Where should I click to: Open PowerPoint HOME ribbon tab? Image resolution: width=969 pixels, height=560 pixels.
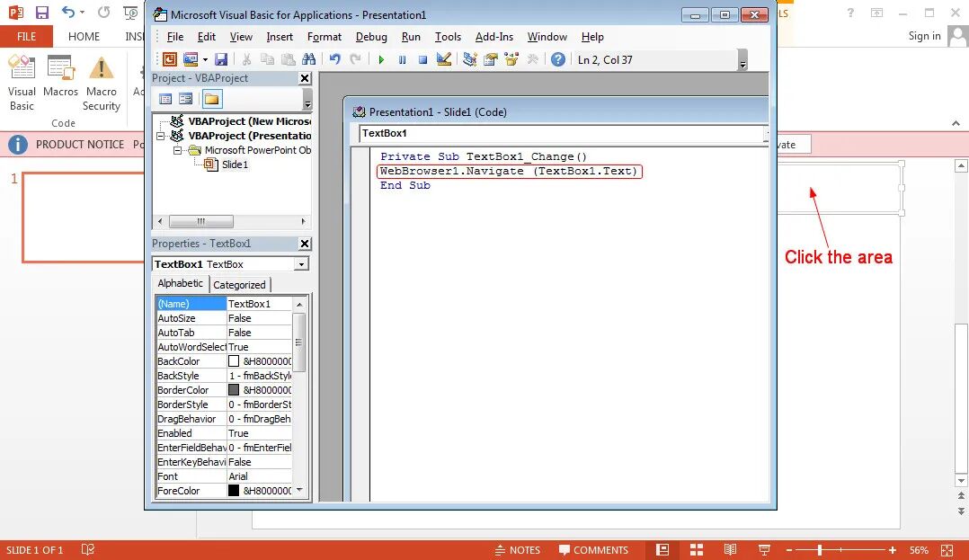(84, 37)
